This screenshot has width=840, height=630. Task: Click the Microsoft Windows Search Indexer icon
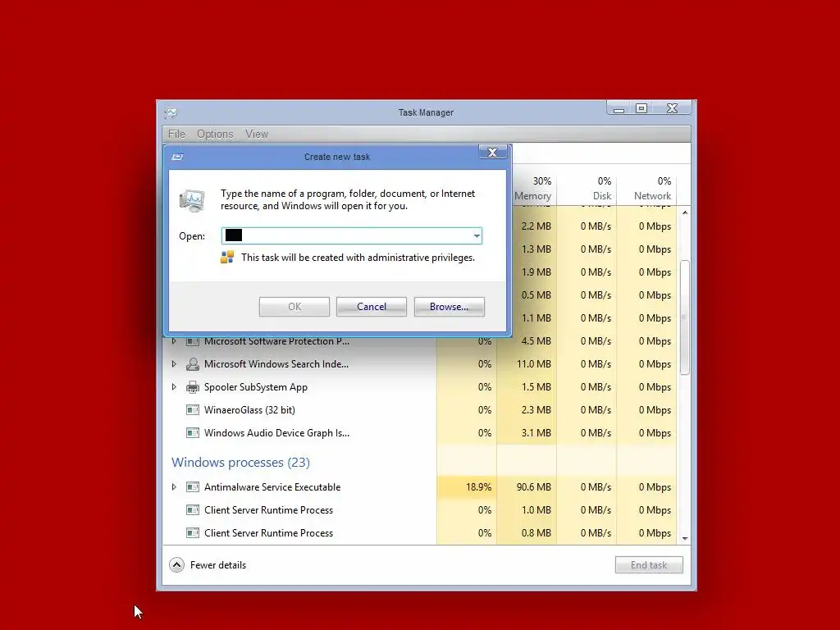pyautogui.click(x=192, y=364)
